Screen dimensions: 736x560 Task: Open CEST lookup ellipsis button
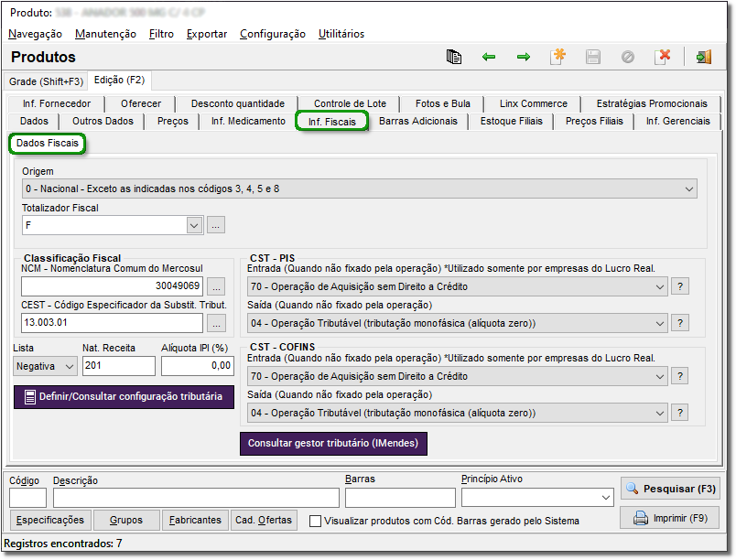point(216,323)
